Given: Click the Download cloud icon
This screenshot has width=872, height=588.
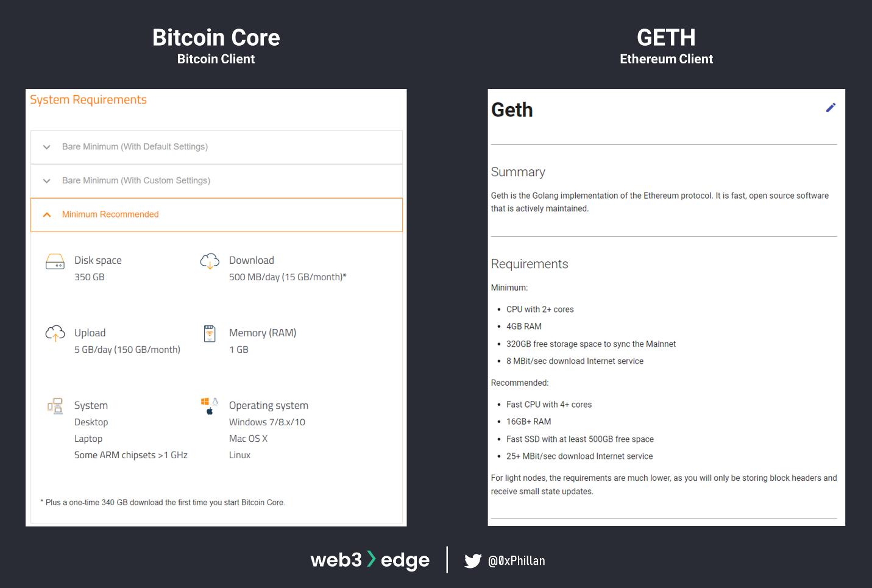Looking at the screenshot, I should coord(210,261).
